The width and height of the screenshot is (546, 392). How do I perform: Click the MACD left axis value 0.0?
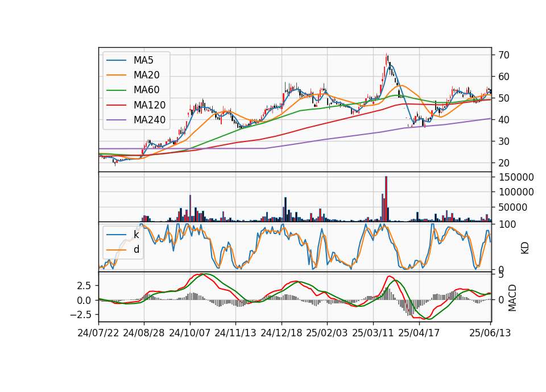pyautogui.click(x=84, y=300)
